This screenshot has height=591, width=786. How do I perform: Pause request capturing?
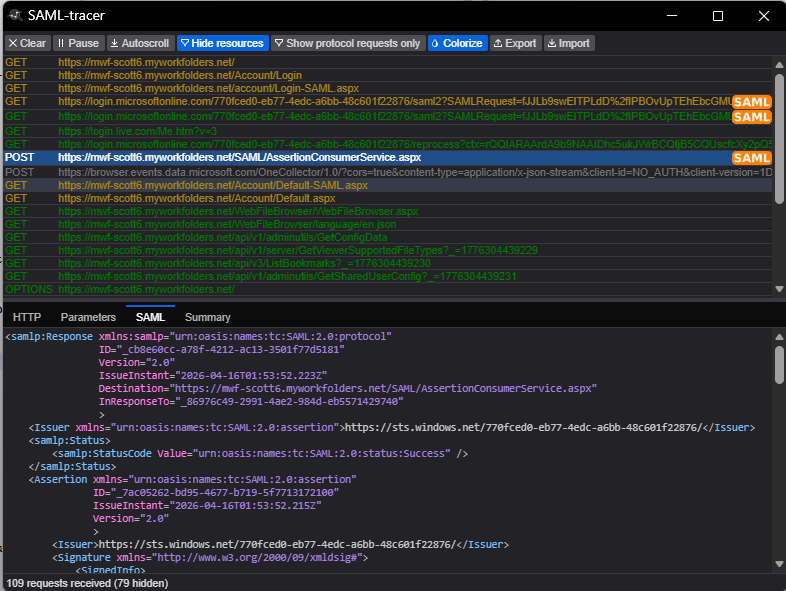click(78, 43)
